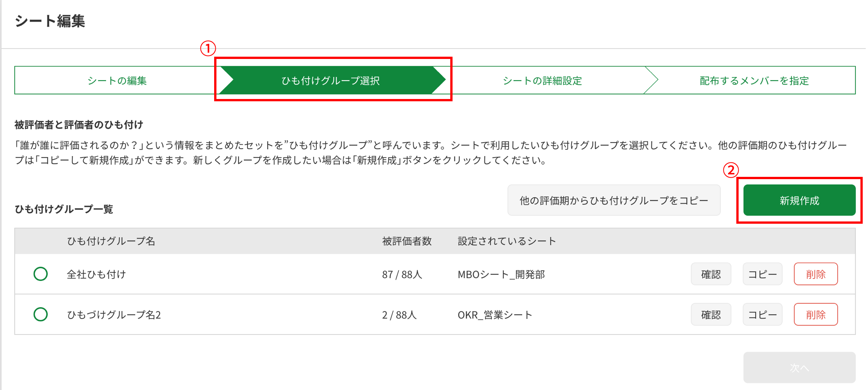Viewport: 868px width, 390px height.
Task: Open the シートの詳細設定 step
Action: click(542, 80)
